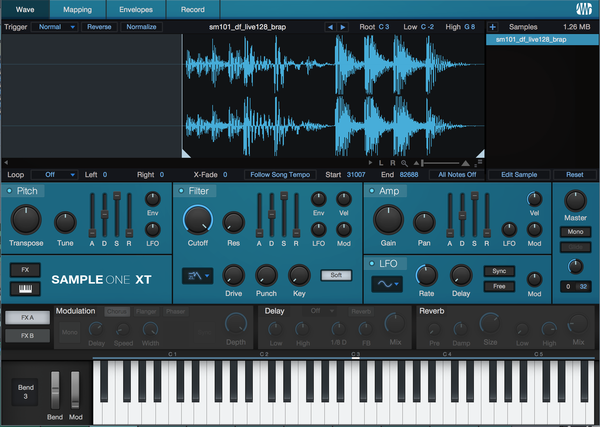This screenshot has width=600, height=427.
Task: Toggle the Reverse button
Action: point(99,27)
